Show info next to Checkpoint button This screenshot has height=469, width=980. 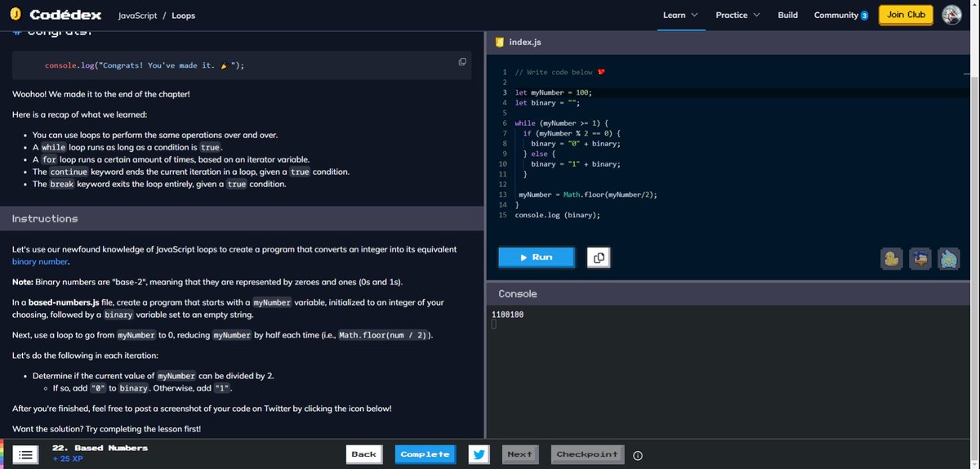coord(638,455)
